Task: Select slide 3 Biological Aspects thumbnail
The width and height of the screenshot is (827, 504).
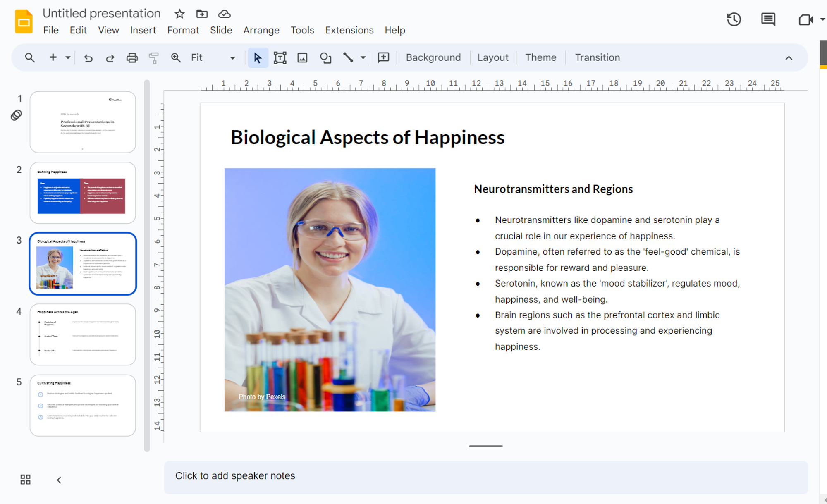Action: point(83,264)
